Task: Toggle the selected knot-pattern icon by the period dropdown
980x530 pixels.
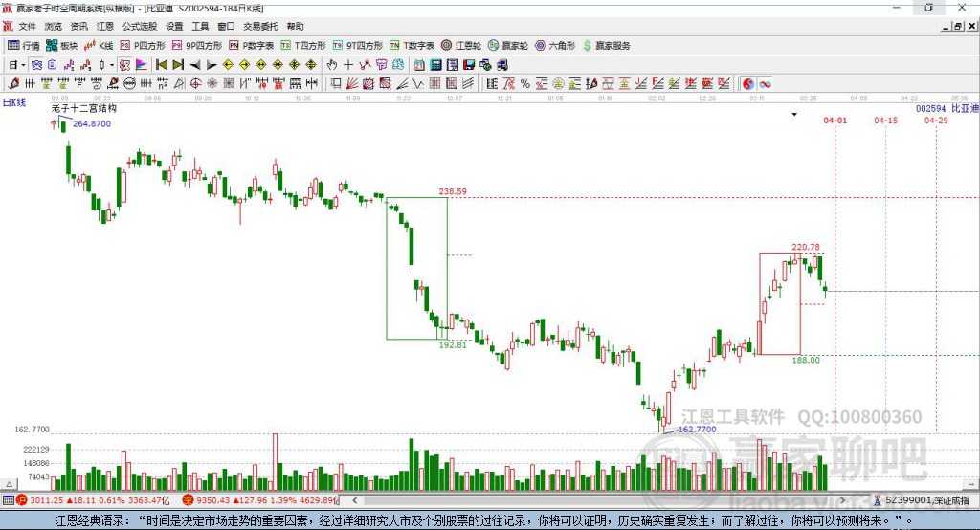Action: [37, 65]
